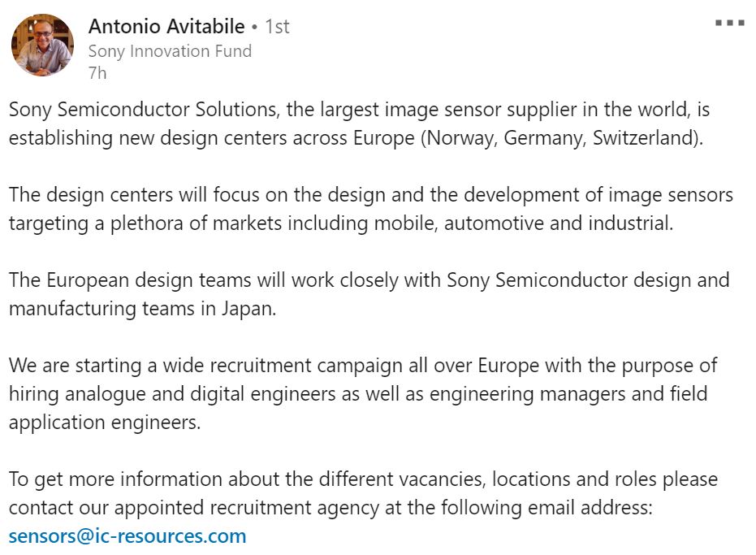Image resolution: width=756 pixels, height=555 pixels.
Task: Click the 7h post timestamp
Action: click(x=97, y=73)
